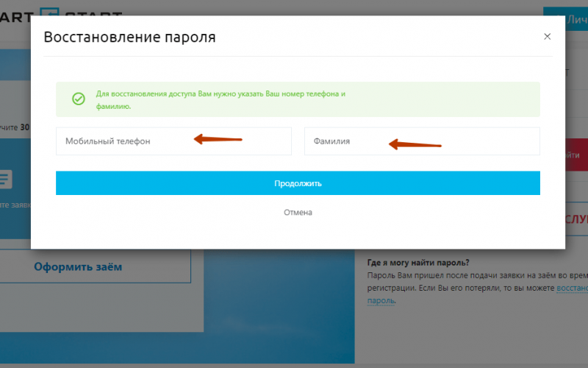Follow the underlined пароль recovery link

point(381,300)
